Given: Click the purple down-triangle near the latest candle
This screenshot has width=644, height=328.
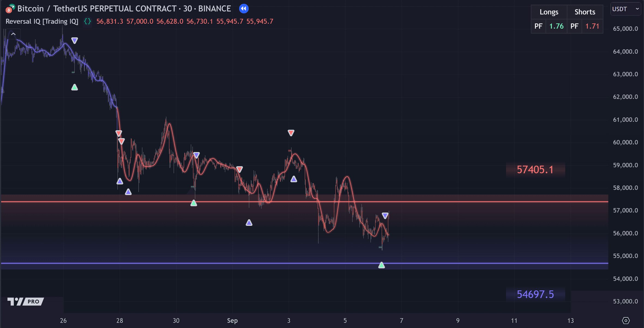Looking at the screenshot, I should [385, 216].
